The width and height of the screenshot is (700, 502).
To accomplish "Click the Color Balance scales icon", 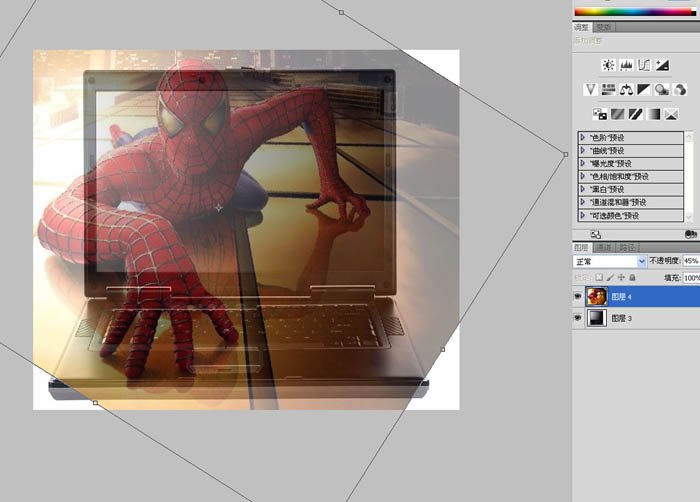I will point(626,89).
